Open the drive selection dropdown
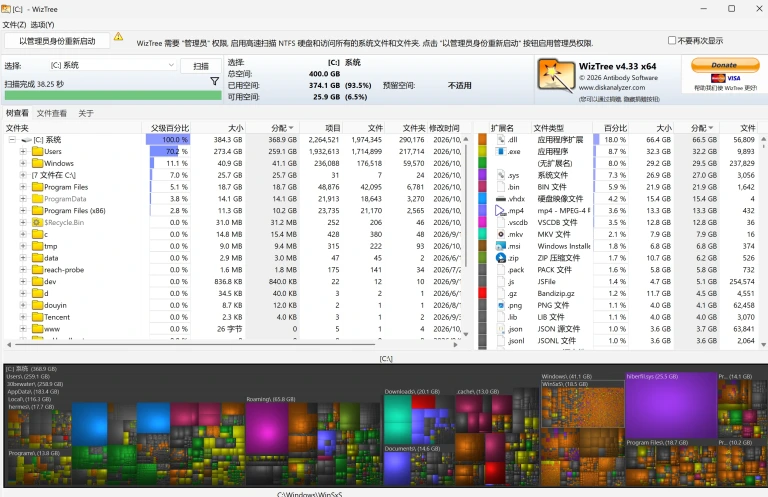The height and width of the screenshot is (497, 768). point(112,65)
